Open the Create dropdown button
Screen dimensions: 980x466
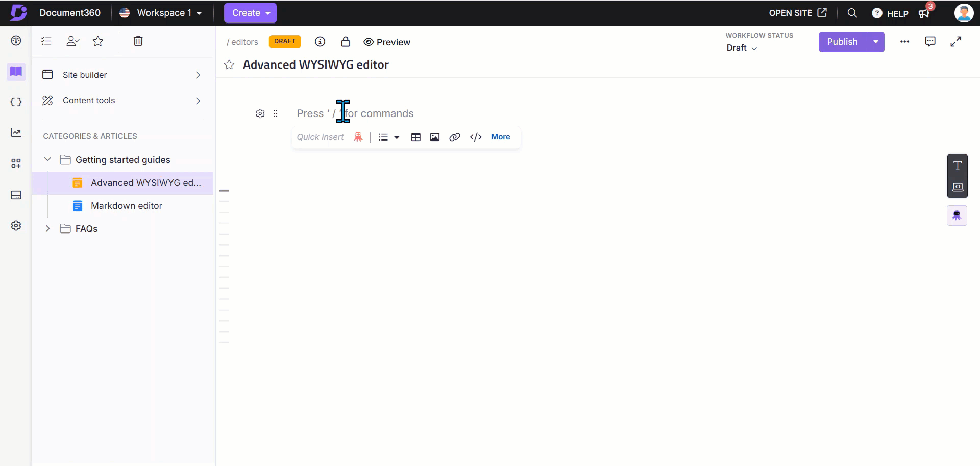(250, 13)
